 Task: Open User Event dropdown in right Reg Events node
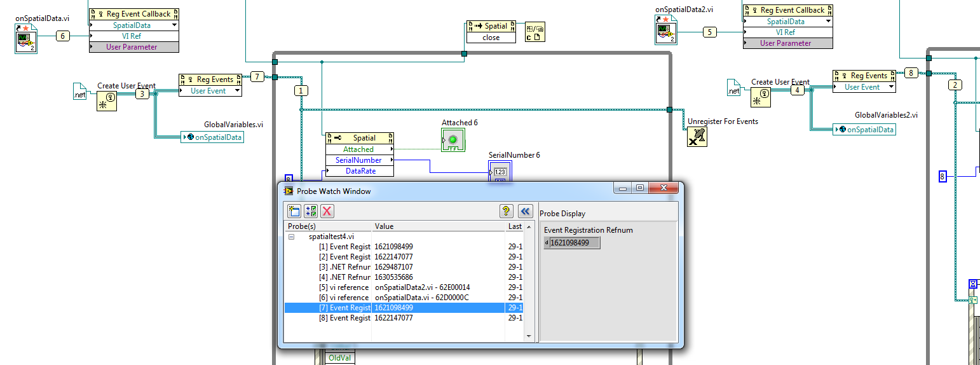tap(890, 87)
